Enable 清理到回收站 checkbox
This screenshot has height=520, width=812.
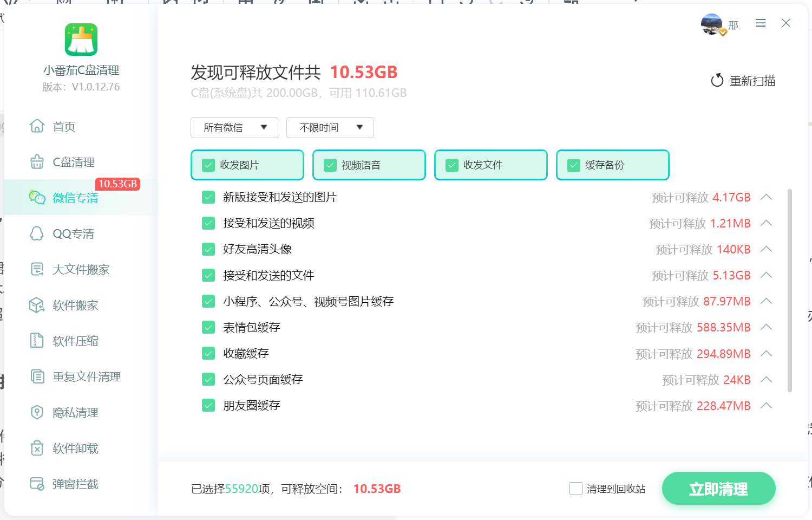click(x=576, y=489)
